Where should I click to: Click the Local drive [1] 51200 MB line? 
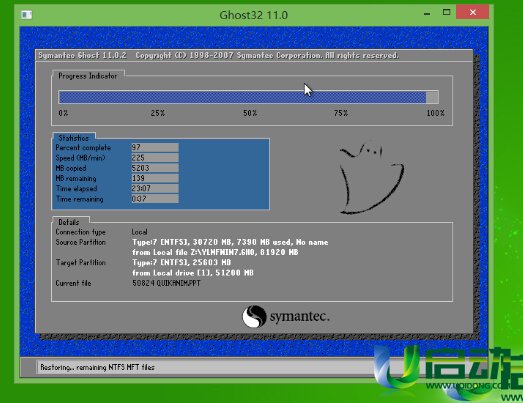point(193,273)
